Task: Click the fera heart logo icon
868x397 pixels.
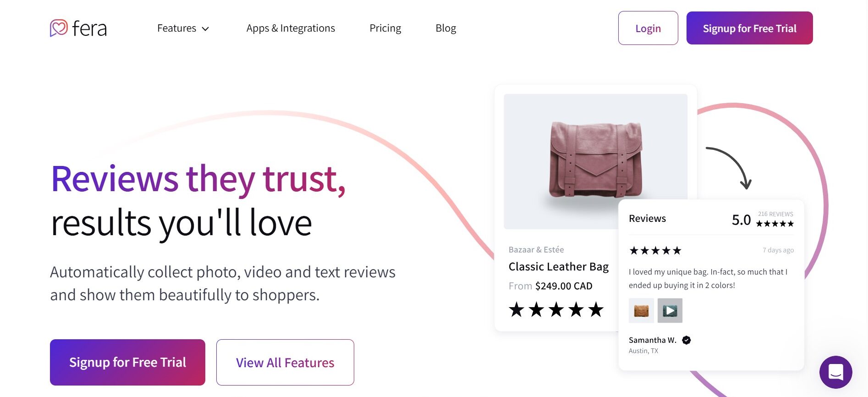Action: click(59, 28)
